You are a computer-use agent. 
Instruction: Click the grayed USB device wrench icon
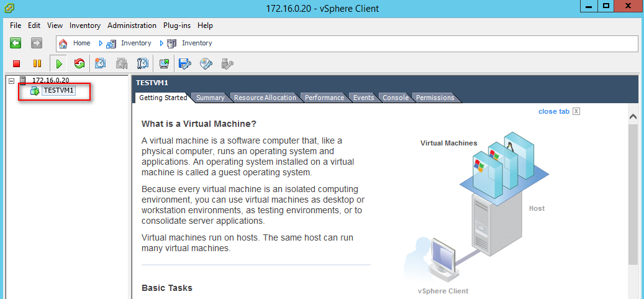(x=227, y=63)
